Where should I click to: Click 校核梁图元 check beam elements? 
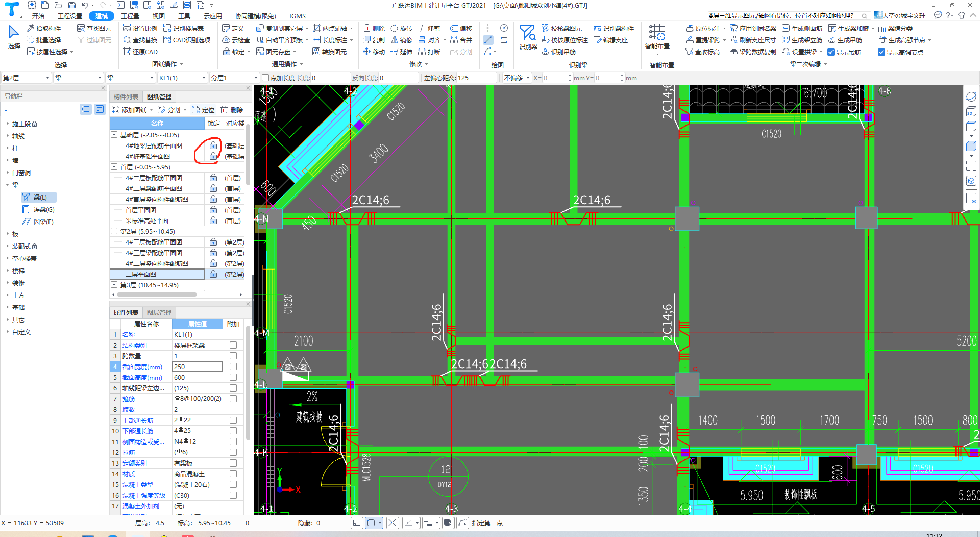[x=562, y=28]
